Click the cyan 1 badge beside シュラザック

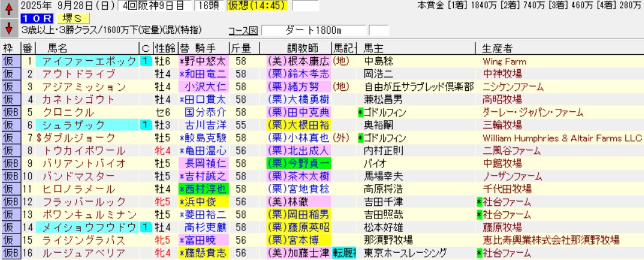145,125
